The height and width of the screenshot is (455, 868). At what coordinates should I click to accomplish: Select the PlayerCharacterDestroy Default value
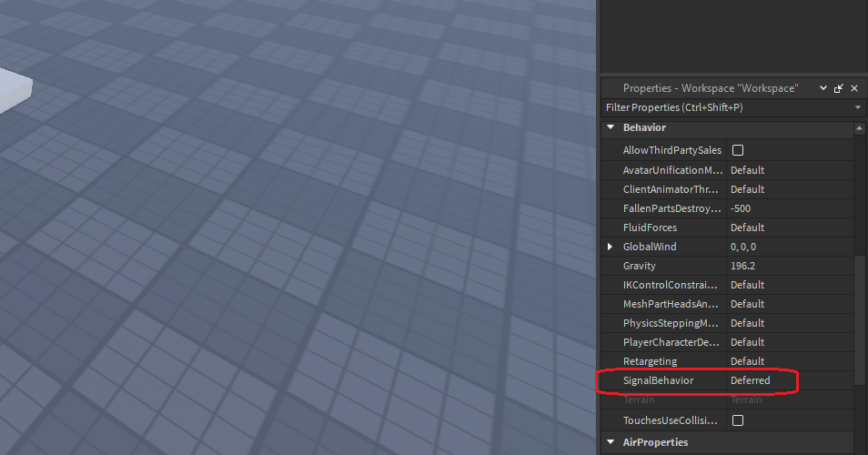pos(747,342)
